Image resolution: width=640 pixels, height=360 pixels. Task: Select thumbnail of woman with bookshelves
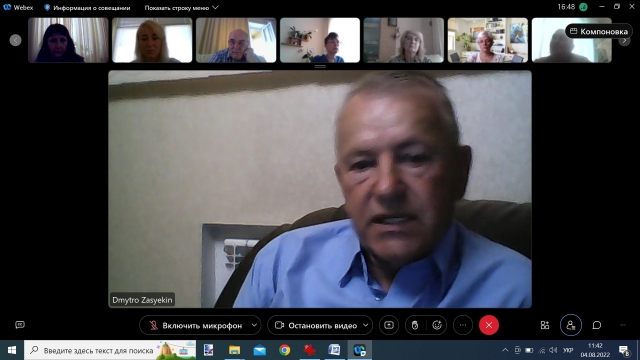(488, 40)
